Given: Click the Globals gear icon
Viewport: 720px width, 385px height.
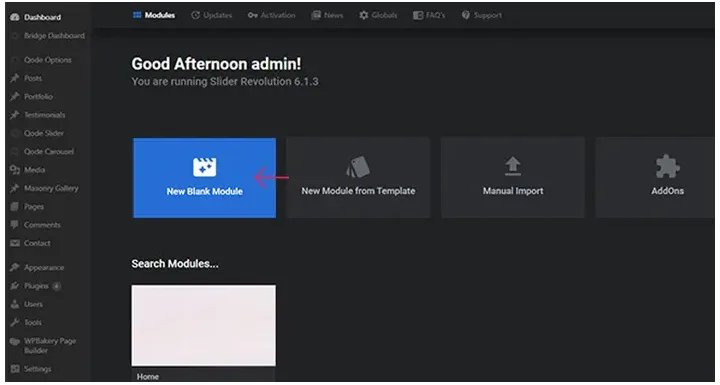Looking at the screenshot, I should [x=364, y=15].
